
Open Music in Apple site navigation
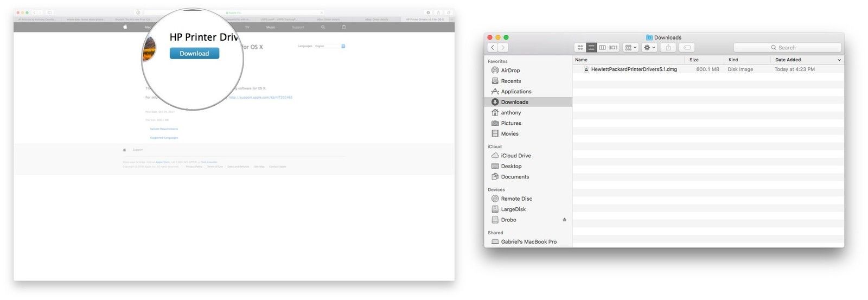point(271,27)
